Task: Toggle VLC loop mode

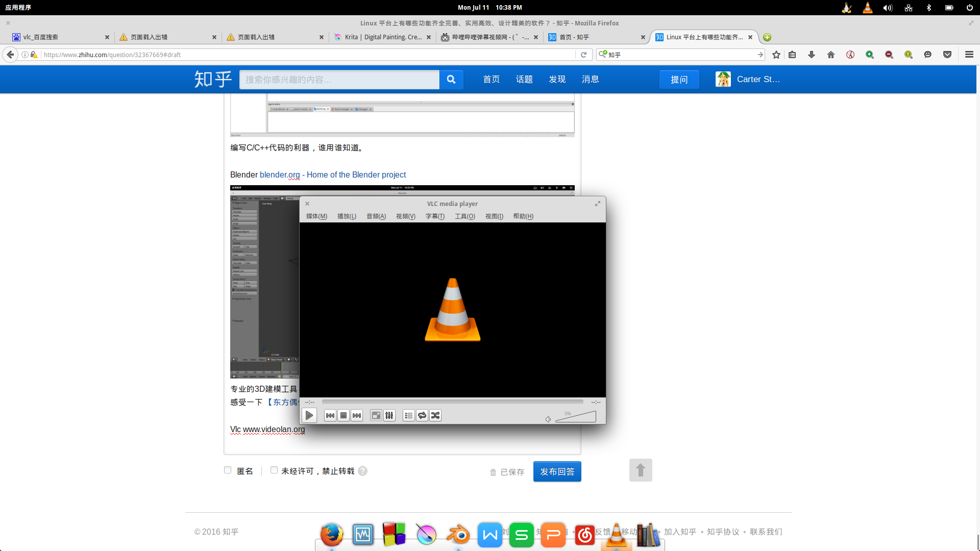Action: 422,415
